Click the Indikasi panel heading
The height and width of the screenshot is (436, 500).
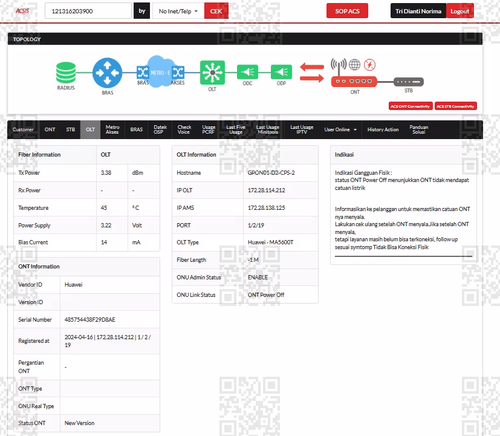tap(344, 155)
